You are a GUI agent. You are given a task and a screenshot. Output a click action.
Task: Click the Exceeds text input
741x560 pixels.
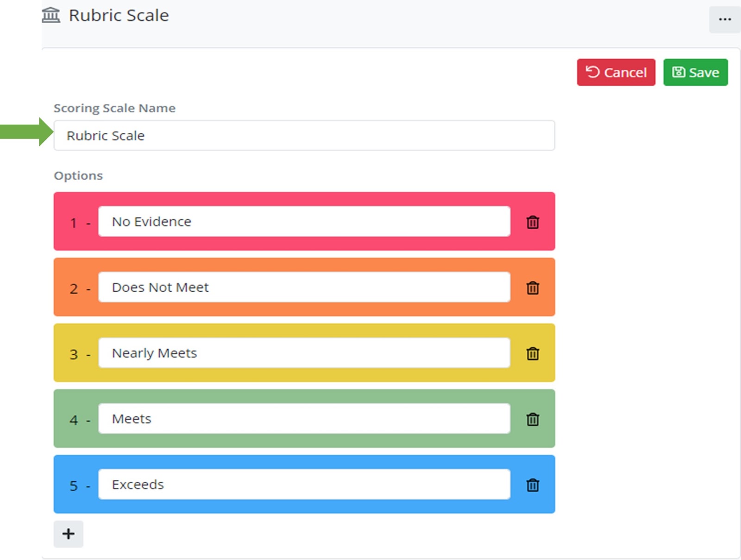click(x=304, y=485)
